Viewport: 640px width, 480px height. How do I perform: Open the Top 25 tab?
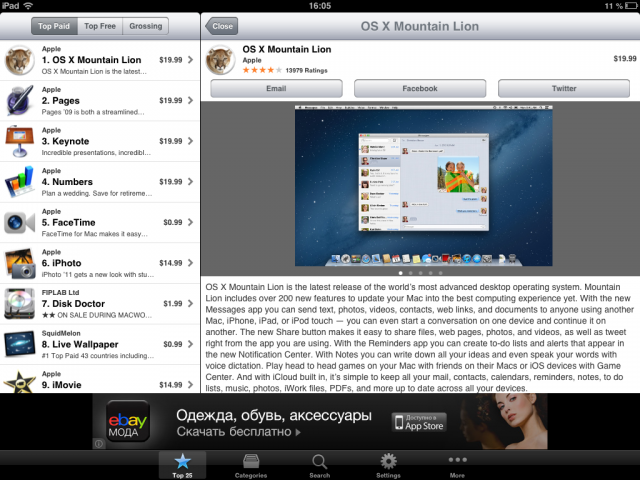[x=182, y=465]
